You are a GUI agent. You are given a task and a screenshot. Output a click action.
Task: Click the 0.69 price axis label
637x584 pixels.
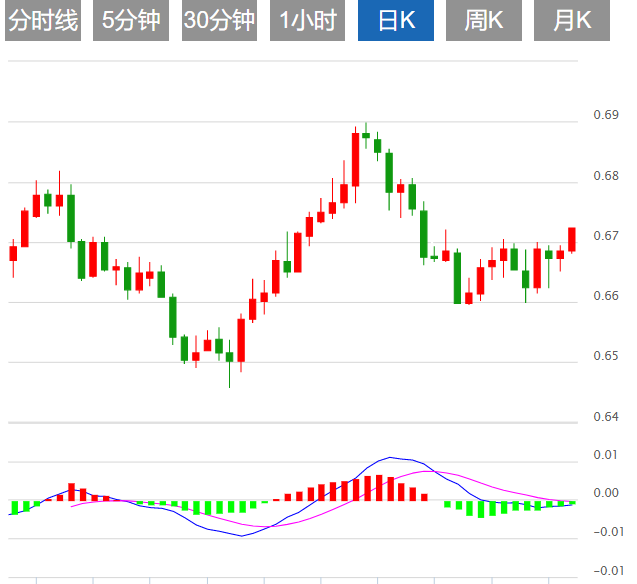coord(606,115)
